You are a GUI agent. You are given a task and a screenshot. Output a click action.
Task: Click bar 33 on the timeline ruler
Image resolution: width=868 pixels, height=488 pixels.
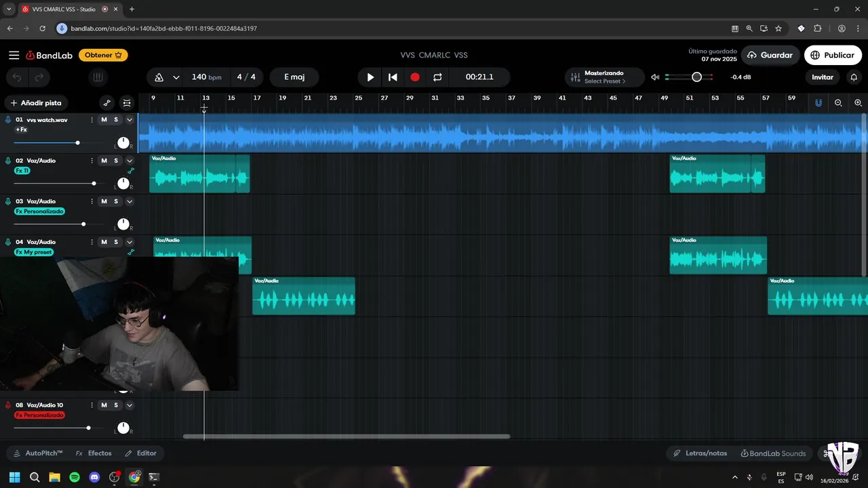[460, 98]
